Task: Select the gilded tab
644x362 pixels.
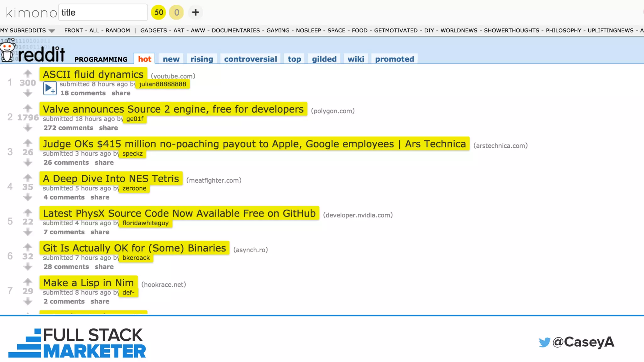Action: (x=324, y=59)
